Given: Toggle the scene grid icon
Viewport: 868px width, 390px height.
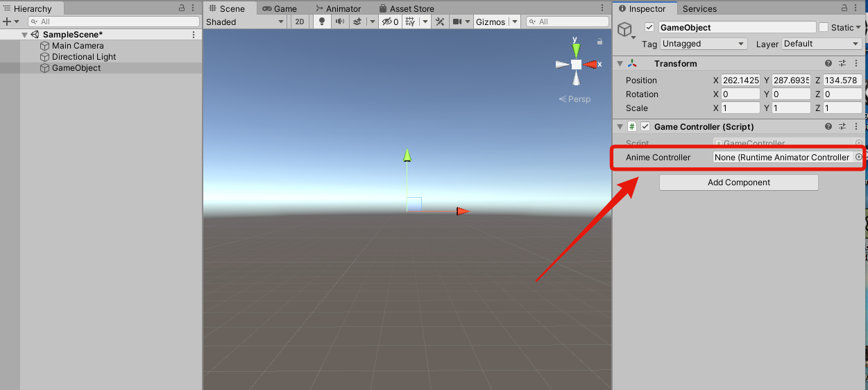Looking at the screenshot, I should 409,22.
